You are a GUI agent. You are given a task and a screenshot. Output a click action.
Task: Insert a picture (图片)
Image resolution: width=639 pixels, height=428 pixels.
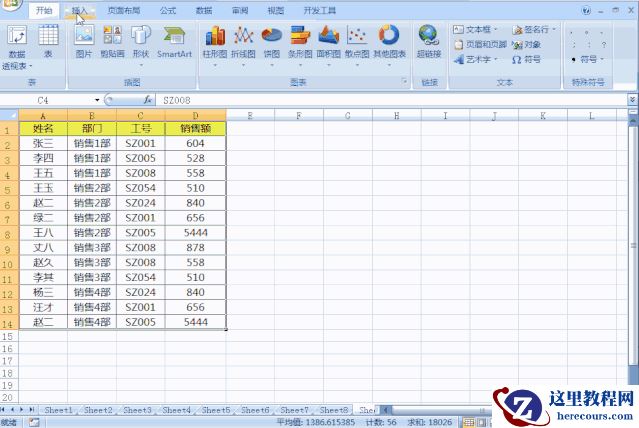click(84, 41)
